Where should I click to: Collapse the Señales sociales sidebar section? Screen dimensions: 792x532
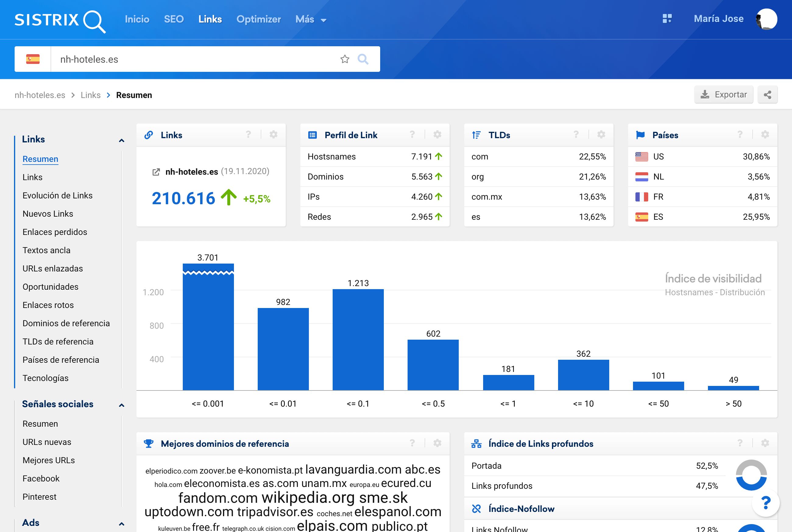tap(122, 405)
